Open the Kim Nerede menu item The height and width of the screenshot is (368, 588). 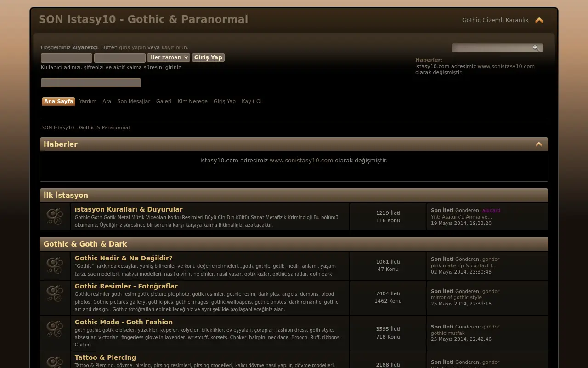(192, 102)
